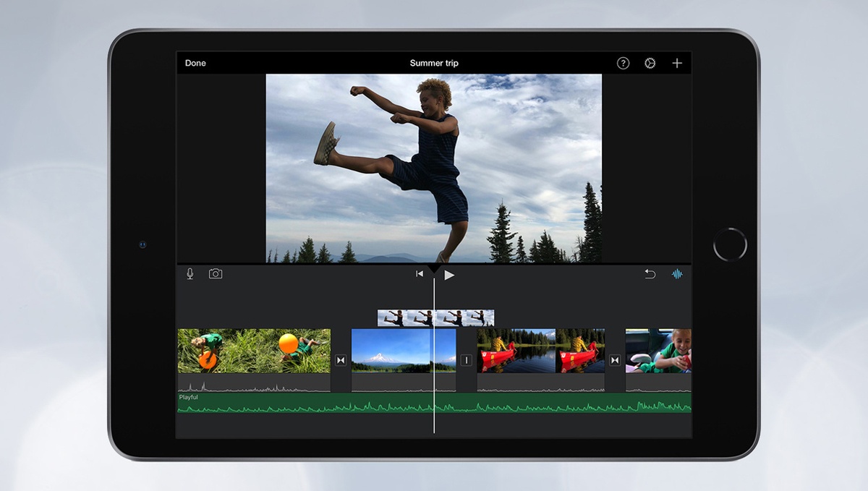Viewport: 868px width, 491px height.
Task: Open iMovie help with the question mark icon
Action: pyautogui.click(x=623, y=63)
